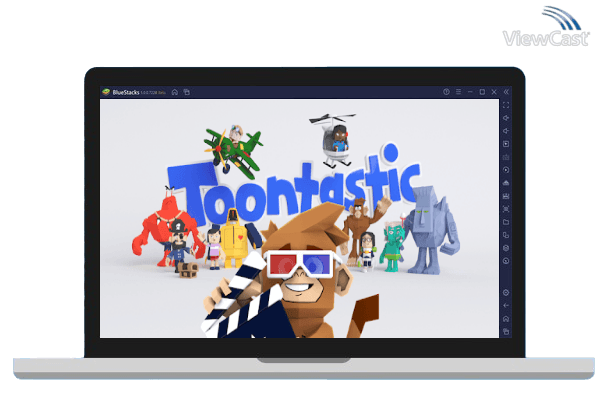Click the circular sync play icon in sidebar
The image size is (602, 414).
pyautogui.click(x=506, y=170)
